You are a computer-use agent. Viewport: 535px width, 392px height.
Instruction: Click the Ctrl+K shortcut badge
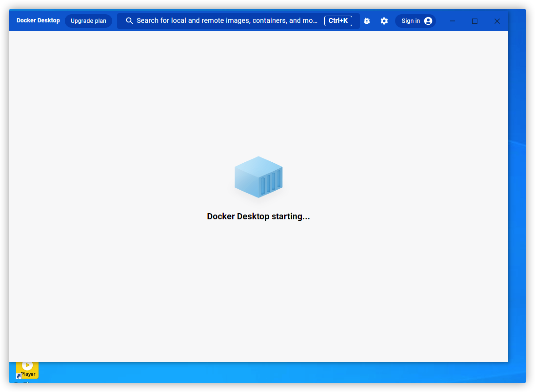[338, 21]
